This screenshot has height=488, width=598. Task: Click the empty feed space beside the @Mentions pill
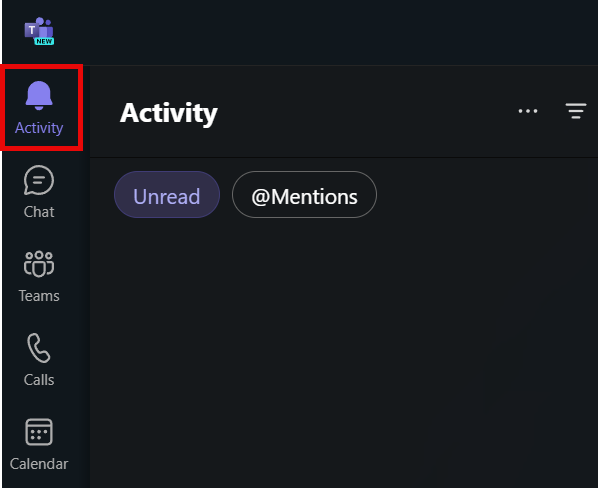486,195
